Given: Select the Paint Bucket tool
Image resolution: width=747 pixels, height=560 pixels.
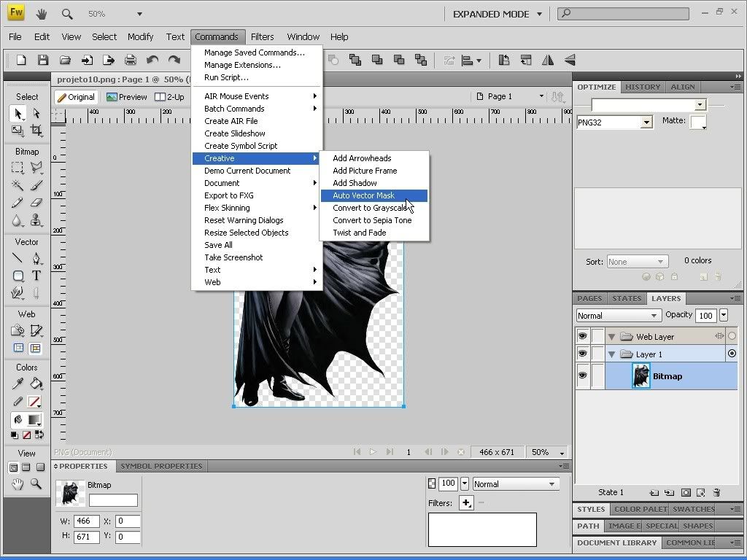Looking at the screenshot, I should click(36, 384).
